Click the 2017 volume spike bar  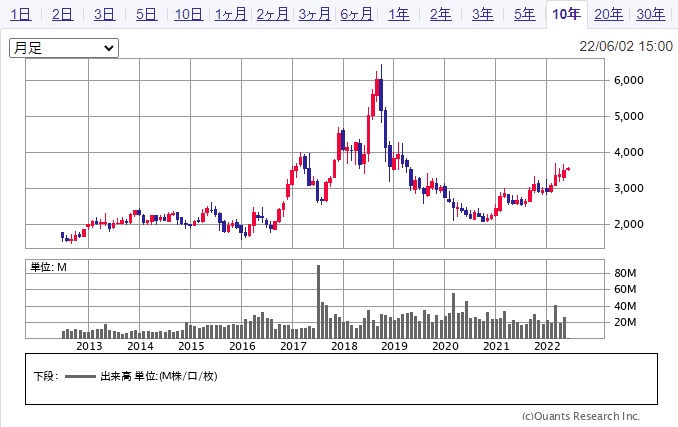tap(319, 301)
